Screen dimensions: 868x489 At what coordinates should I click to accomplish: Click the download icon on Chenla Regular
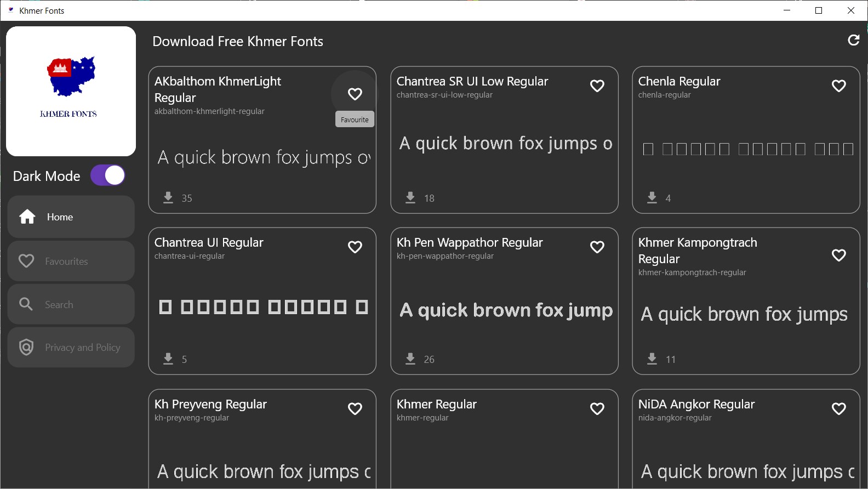tap(652, 197)
